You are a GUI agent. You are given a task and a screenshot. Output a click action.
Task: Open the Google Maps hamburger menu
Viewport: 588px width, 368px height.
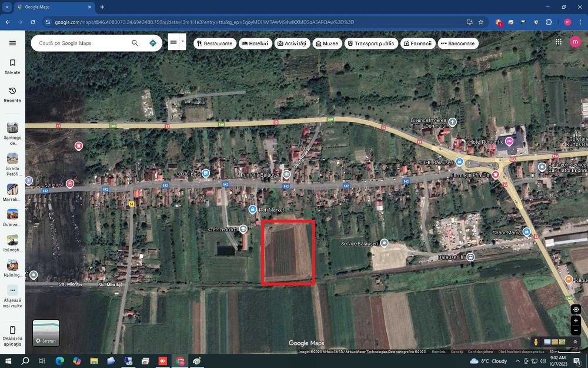pyautogui.click(x=12, y=43)
